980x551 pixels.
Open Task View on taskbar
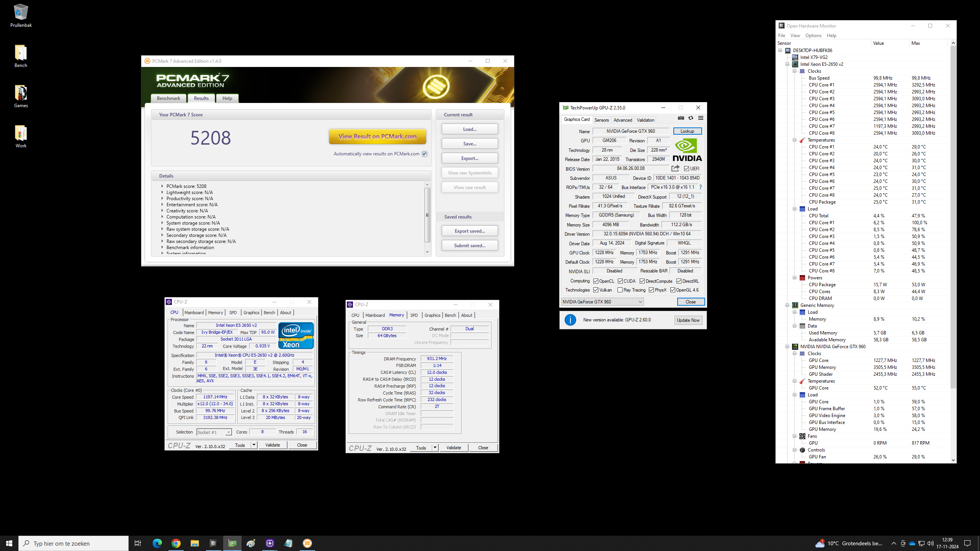point(138,543)
